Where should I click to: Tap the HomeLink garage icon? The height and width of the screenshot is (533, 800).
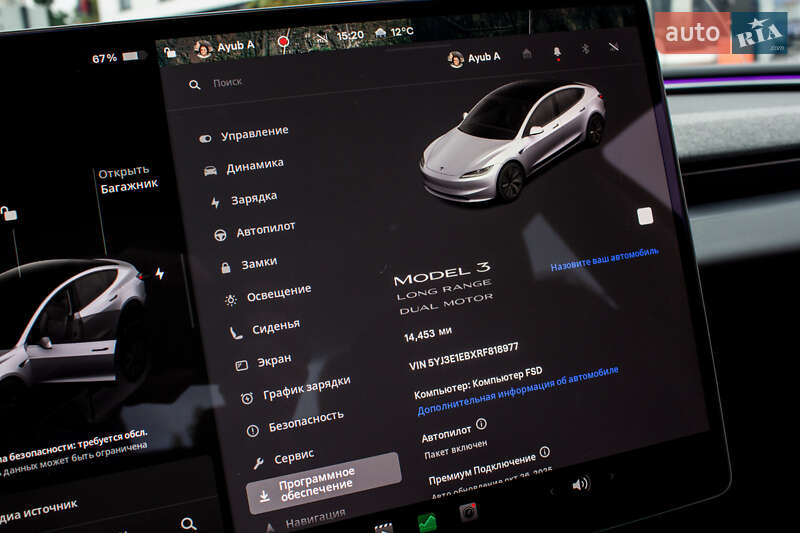tap(527, 54)
